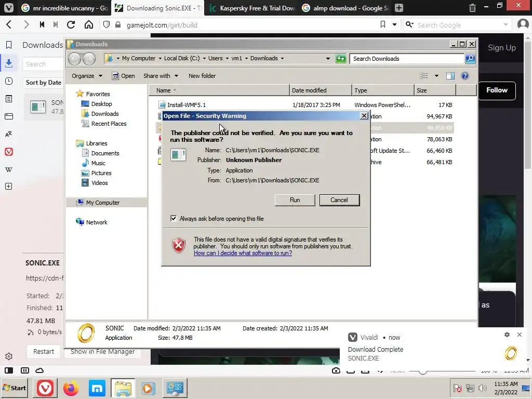
Task: Open the Vivaldi profile avatar
Action: pos(523,24)
